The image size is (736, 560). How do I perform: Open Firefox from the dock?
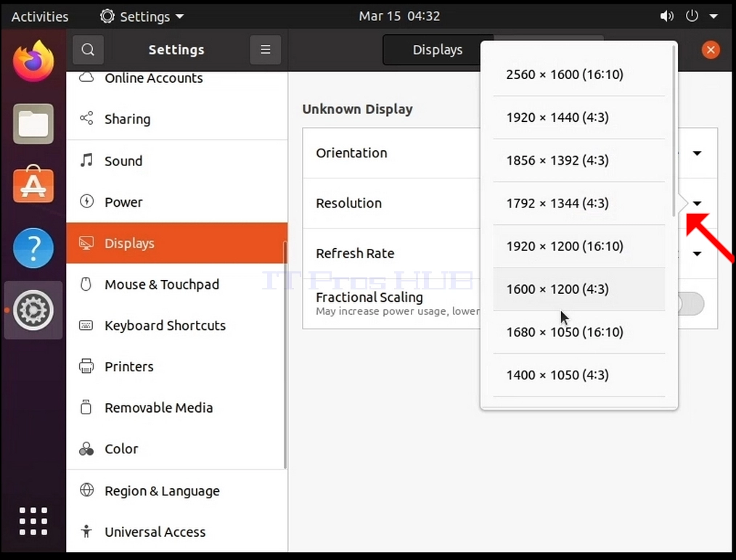click(x=33, y=61)
